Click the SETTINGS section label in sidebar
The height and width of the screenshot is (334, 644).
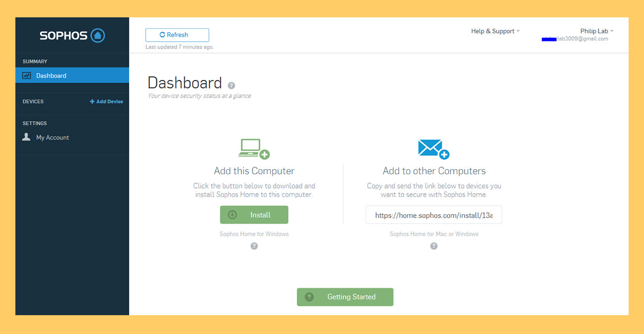[x=35, y=123]
